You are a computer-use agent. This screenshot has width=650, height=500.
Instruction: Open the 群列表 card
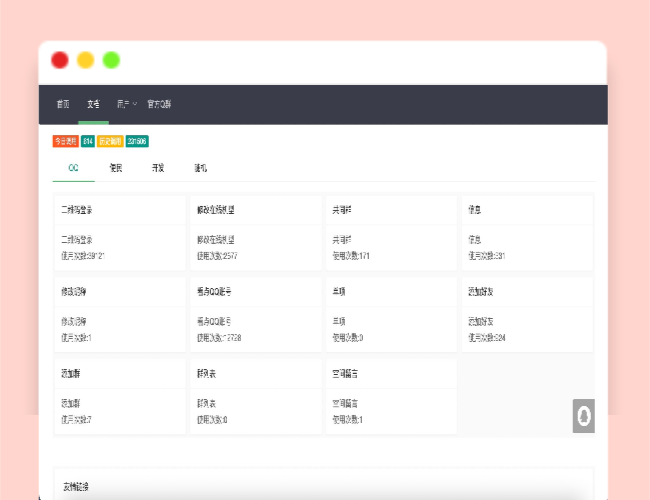[255, 395]
